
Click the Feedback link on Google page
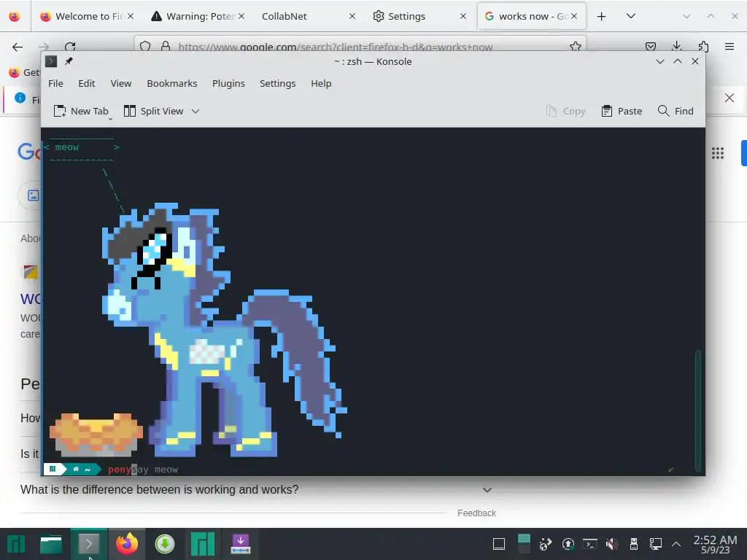476,513
